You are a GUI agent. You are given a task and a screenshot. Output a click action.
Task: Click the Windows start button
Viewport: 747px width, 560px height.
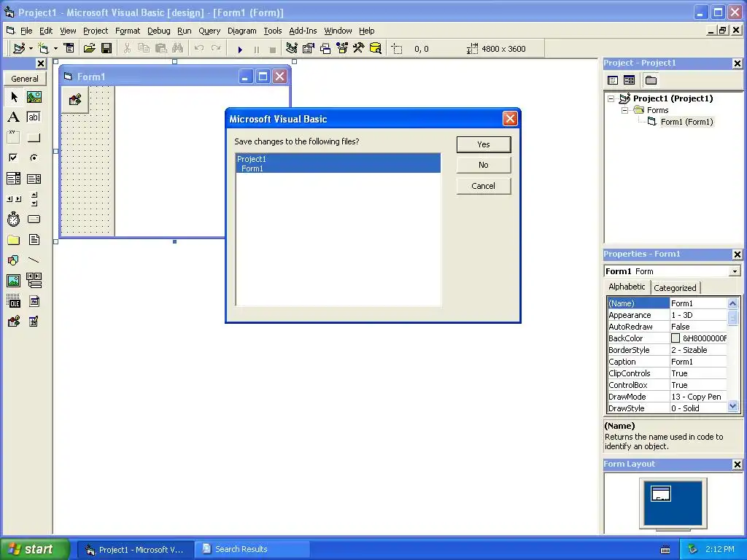pos(34,549)
